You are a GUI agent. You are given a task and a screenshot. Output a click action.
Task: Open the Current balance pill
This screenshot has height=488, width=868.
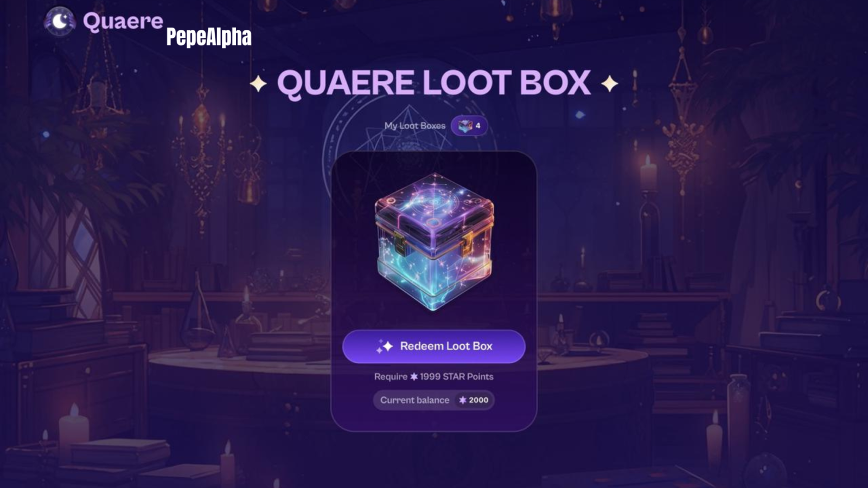click(x=434, y=400)
